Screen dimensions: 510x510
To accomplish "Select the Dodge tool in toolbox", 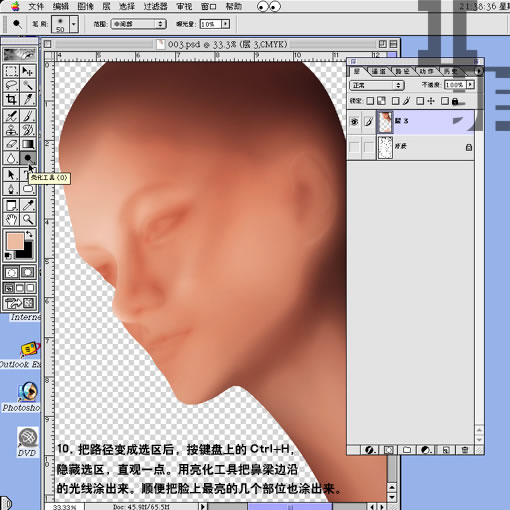I will click(28, 158).
